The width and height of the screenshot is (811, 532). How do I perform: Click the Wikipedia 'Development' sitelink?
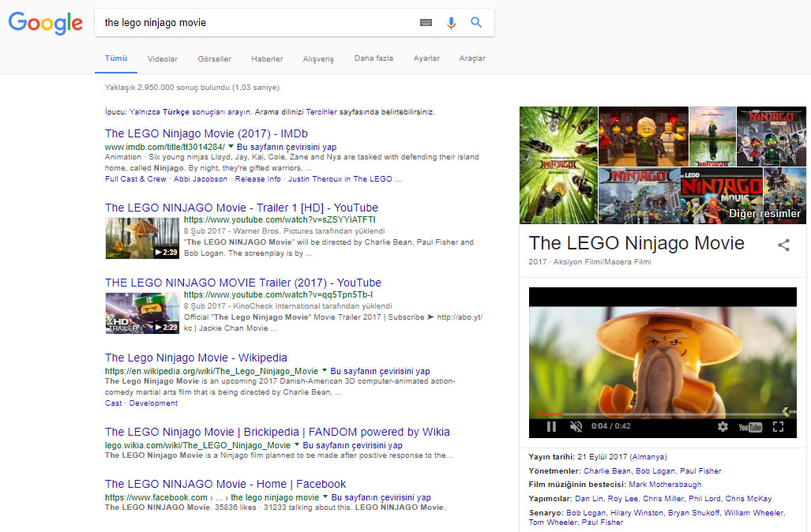(x=153, y=403)
